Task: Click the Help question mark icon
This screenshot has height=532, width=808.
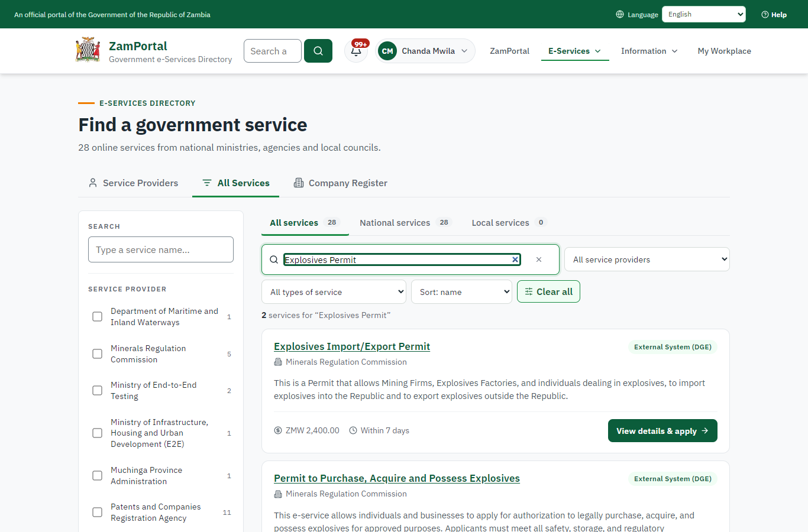Action: [x=765, y=15]
